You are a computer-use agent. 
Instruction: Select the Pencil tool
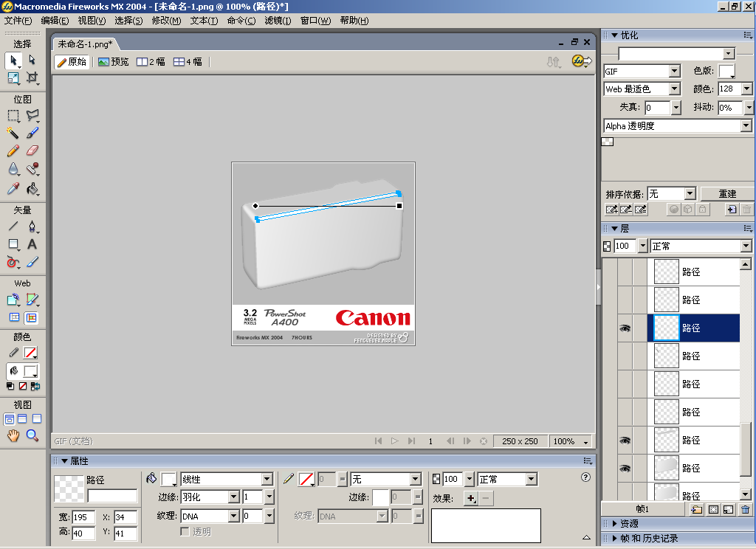pos(13,151)
